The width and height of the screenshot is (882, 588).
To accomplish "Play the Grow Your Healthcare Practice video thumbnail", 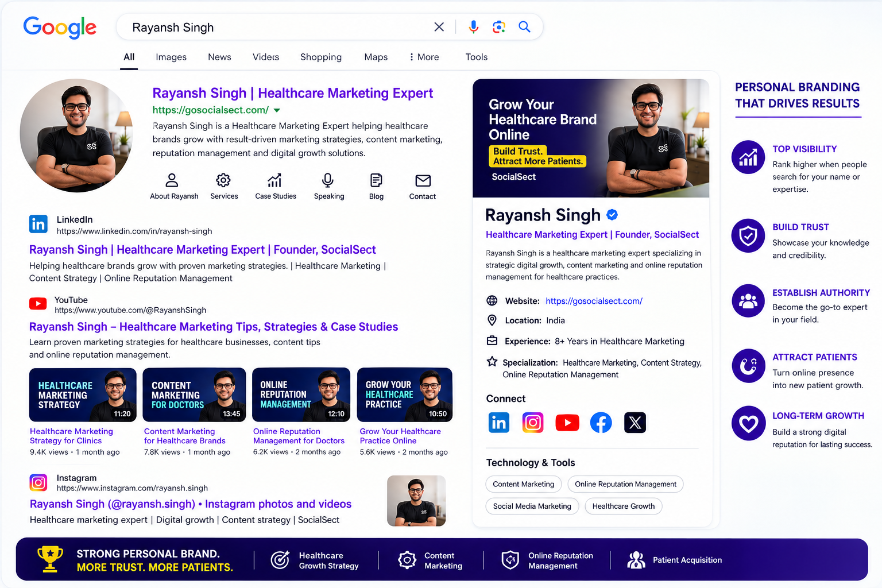I will [x=405, y=394].
